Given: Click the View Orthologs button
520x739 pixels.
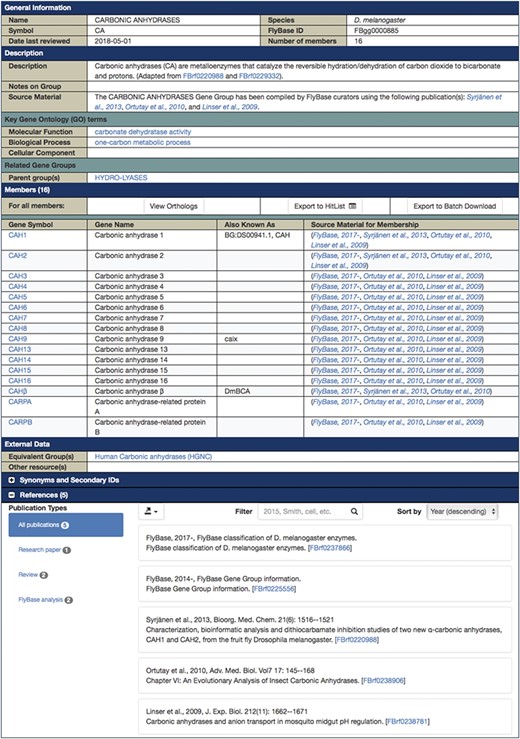Looking at the screenshot, I should tap(173, 206).
